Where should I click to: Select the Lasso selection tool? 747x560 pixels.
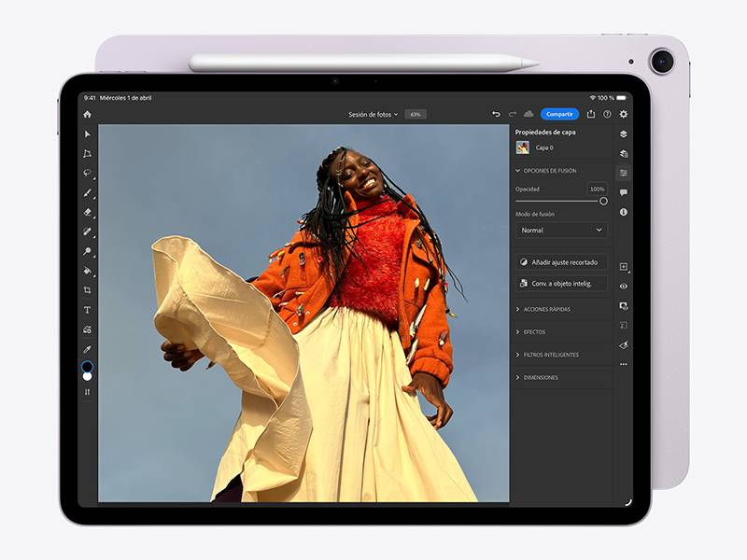(x=87, y=173)
